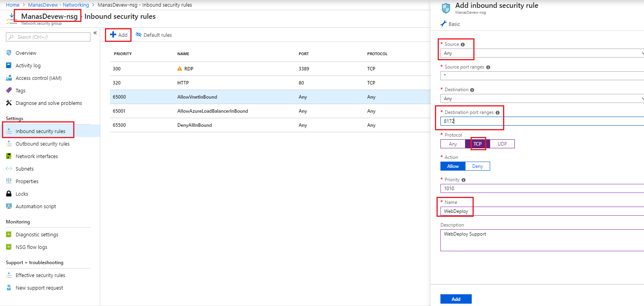This screenshot has height=306, width=644.
Task: Click the purple Tags icon
Action: click(x=9, y=90)
